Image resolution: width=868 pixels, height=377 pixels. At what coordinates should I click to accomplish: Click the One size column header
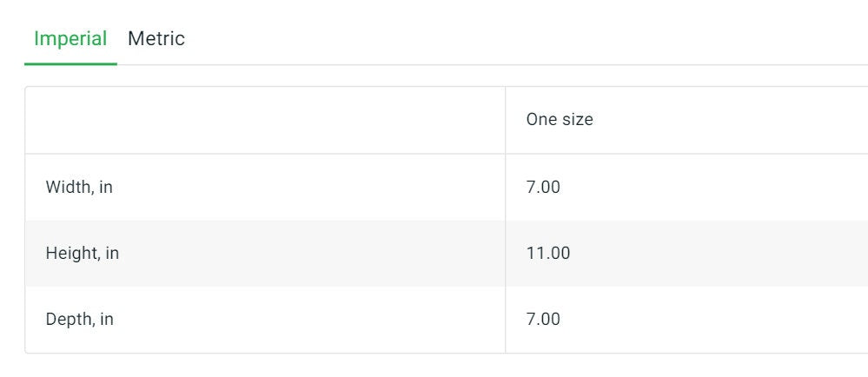pos(686,120)
